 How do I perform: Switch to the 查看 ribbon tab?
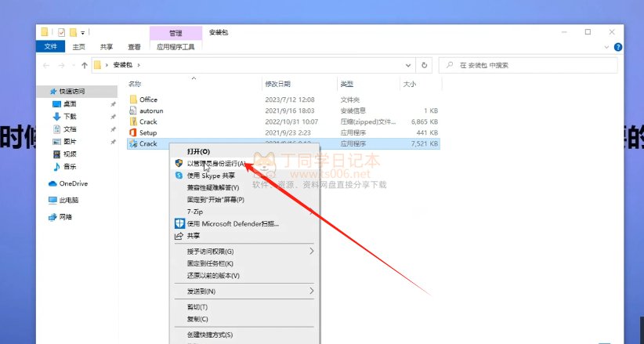(x=134, y=47)
